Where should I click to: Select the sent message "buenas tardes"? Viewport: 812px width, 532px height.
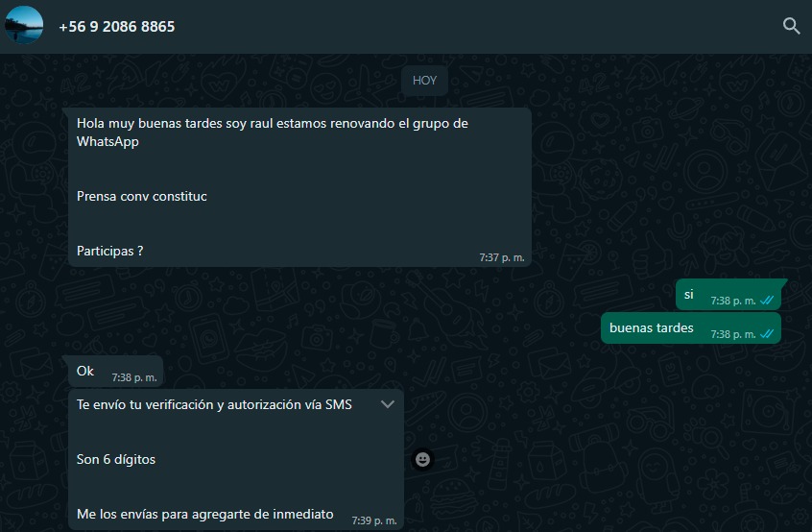(x=691, y=327)
